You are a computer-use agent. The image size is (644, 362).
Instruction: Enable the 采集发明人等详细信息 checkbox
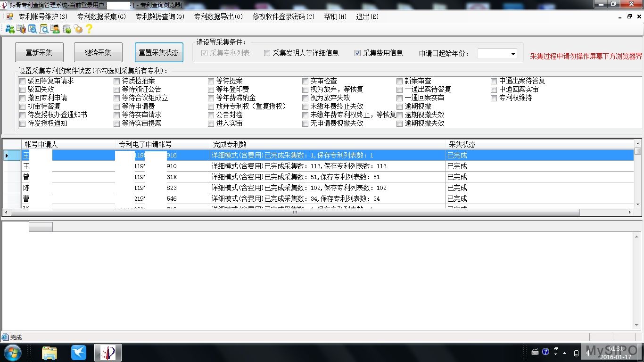tap(267, 53)
